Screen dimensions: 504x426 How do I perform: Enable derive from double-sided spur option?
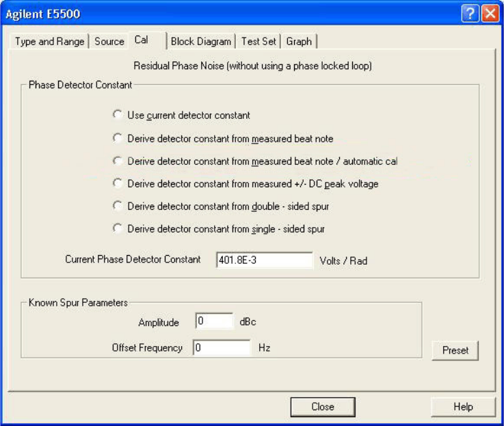118,206
